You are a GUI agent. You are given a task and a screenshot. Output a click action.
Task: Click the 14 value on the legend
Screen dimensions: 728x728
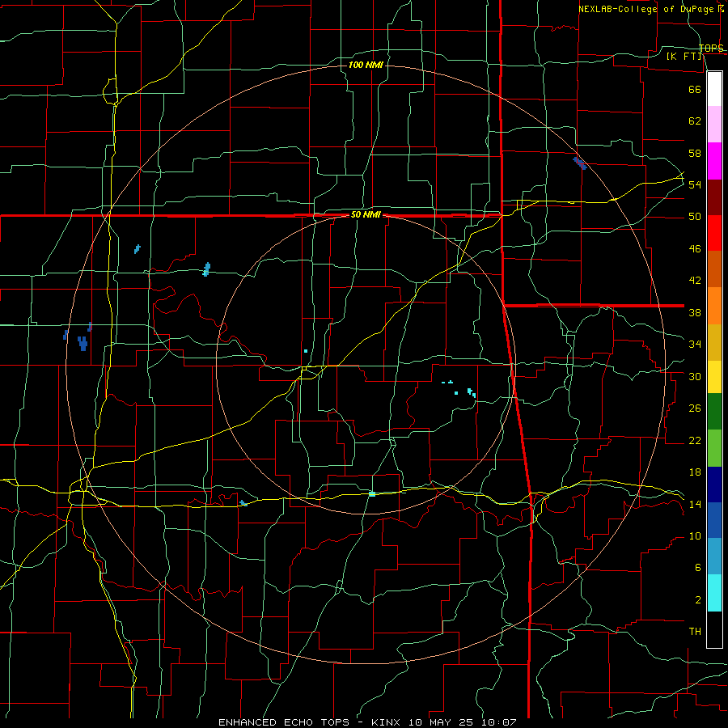point(695,504)
